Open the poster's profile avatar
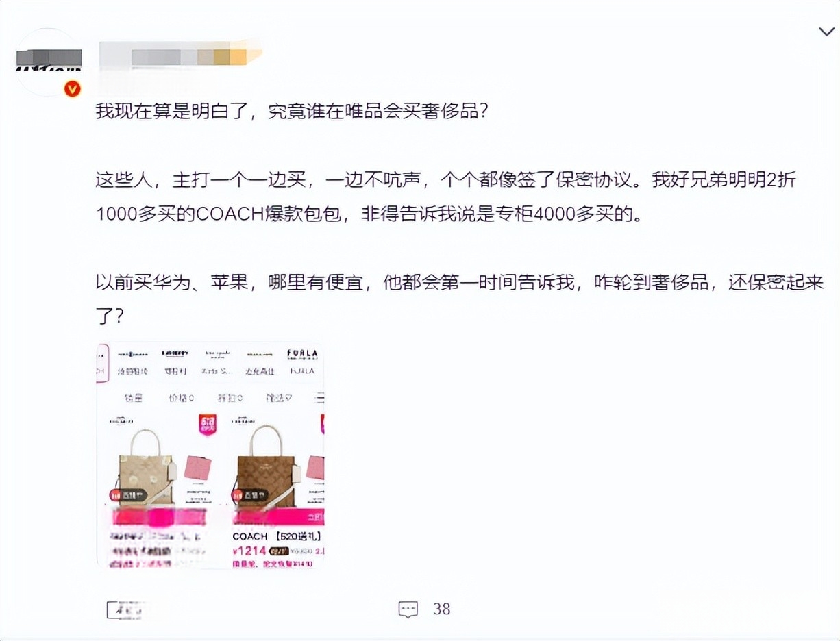 click(x=47, y=62)
